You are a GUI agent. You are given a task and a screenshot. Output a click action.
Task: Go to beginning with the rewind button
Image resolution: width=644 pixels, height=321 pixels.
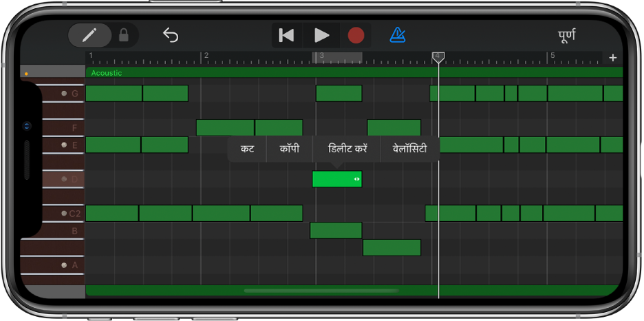click(x=287, y=35)
